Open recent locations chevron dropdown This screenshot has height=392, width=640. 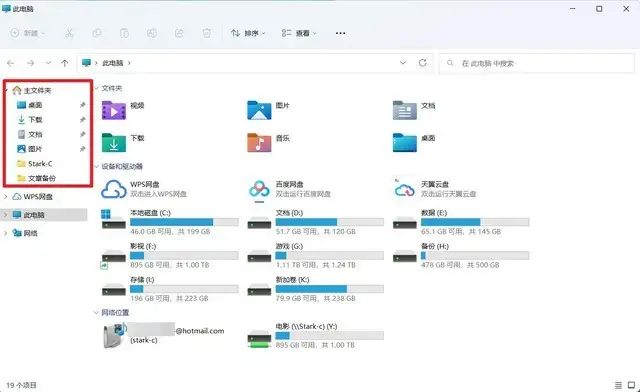click(48, 63)
